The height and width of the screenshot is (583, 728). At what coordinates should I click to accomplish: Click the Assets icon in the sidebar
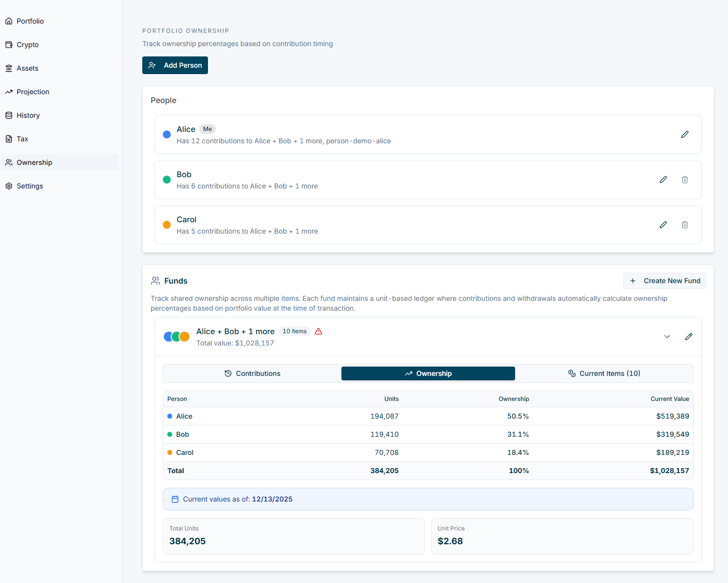(x=9, y=68)
